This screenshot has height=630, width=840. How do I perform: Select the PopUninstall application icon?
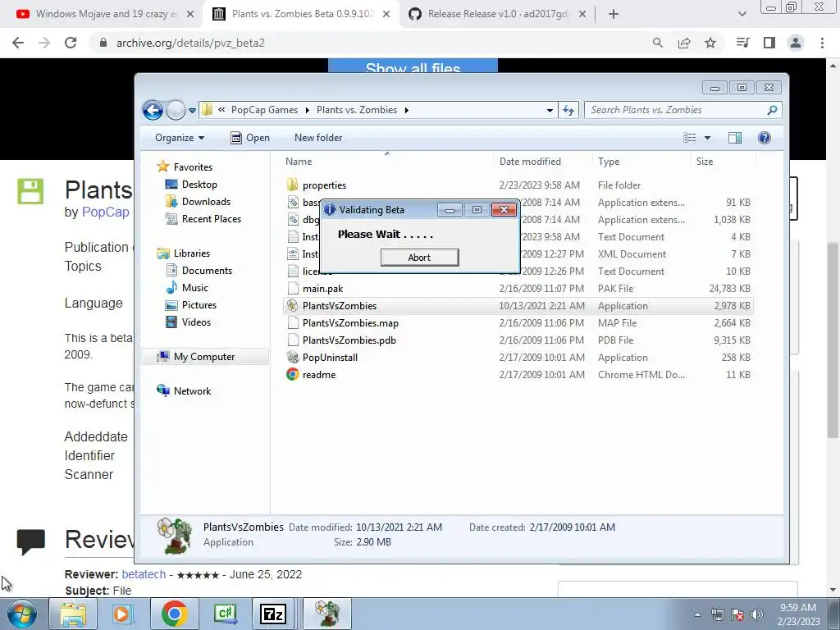[293, 358]
